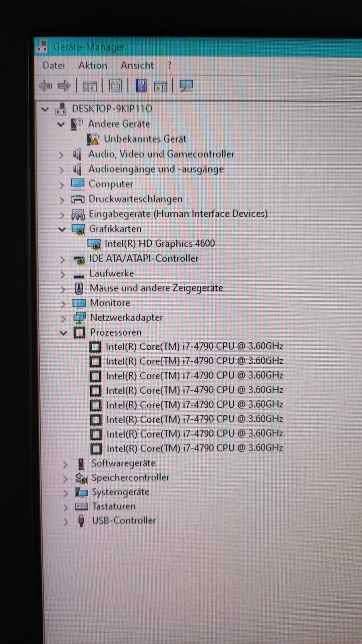
Task: Click the Softwaregeräte icon
Action: (81, 464)
